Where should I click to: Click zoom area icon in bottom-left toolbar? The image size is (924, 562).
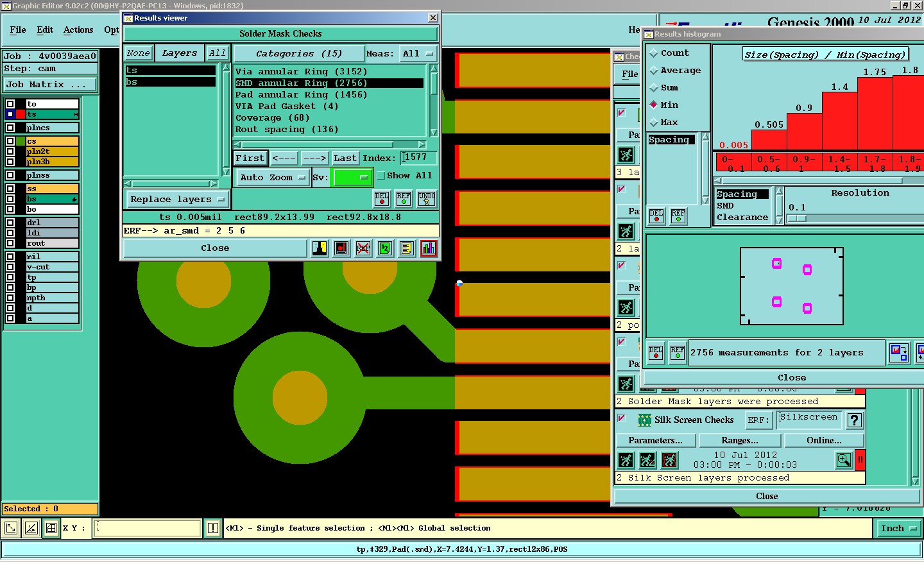tap(11, 528)
